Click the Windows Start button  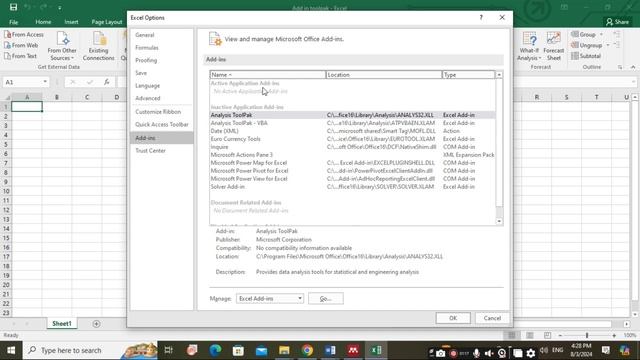tap(11, 350)
